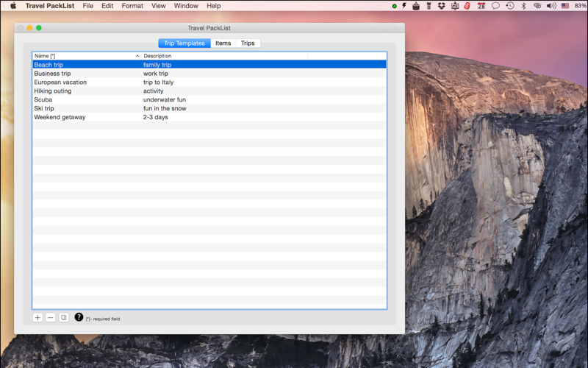The width and height of the screenshot is (588, 368).
Task: Open the Edit menu
Action: [x=107, y=6]
